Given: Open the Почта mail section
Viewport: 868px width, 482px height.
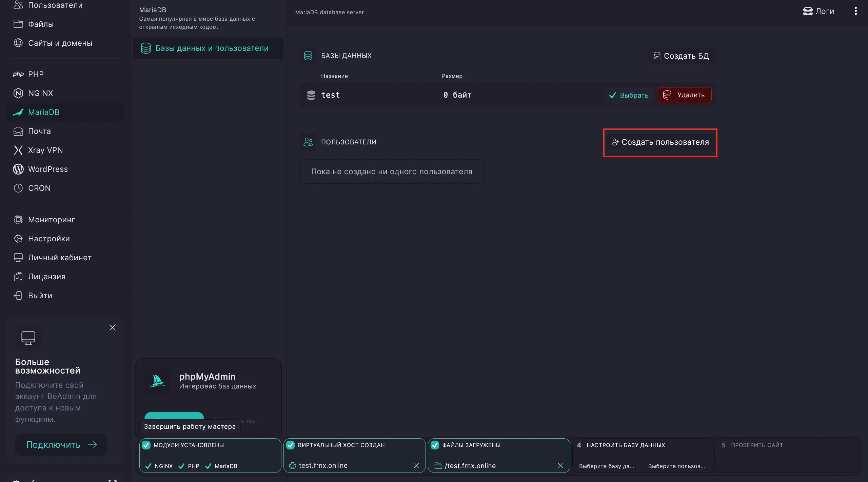Looking at the screenshot, I should coord(39,131).
